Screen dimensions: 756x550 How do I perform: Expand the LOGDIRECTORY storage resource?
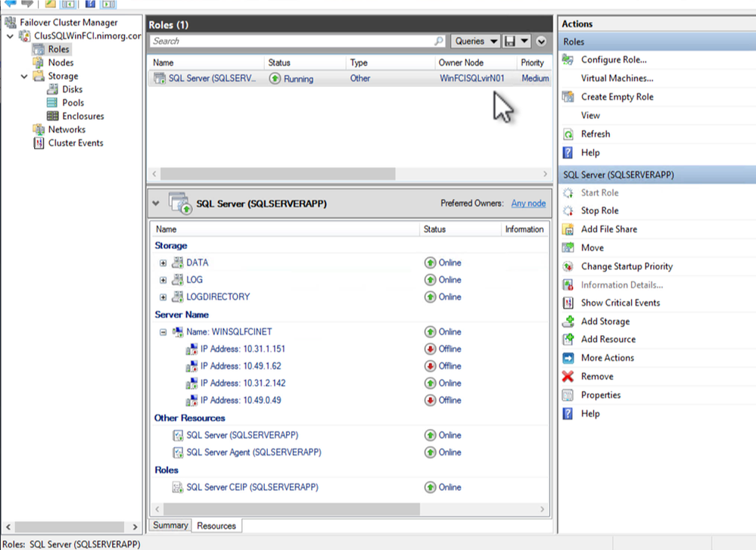[163, 297]
